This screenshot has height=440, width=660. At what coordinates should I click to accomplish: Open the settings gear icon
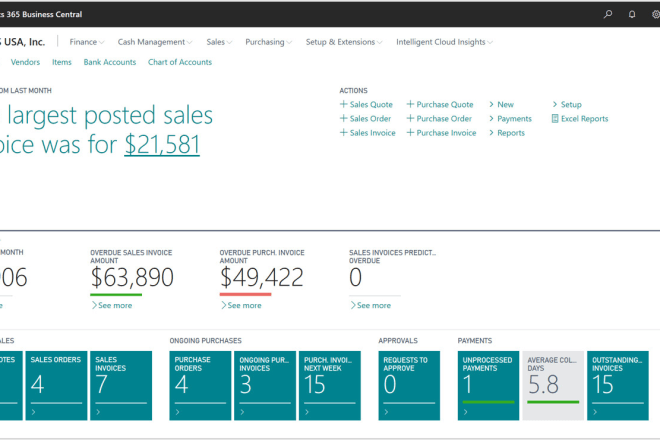click(x=656, y=14)
